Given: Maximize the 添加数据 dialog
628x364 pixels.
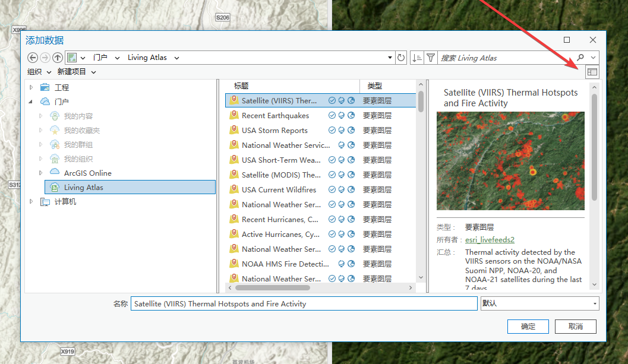Looking at the screenshot, I should pos(567,40).
